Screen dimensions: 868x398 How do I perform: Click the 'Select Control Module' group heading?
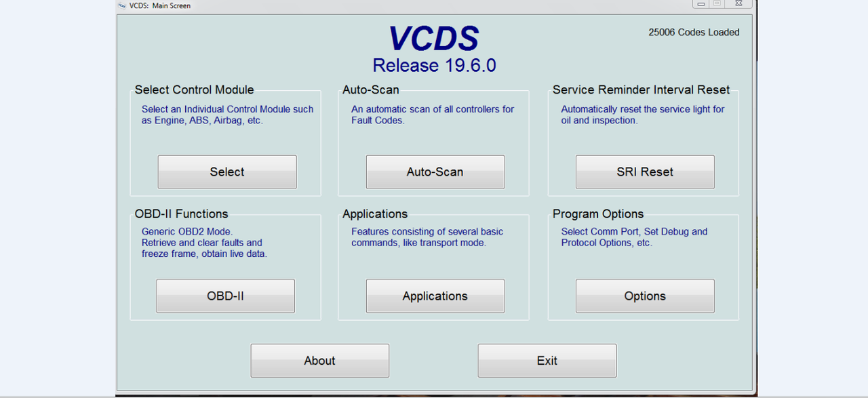click(194, 89)
